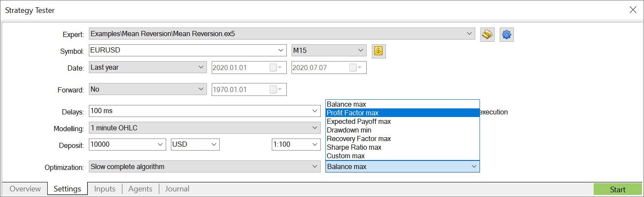This screenshot has width=644, height=197.
Task: Expand the Expert file dropdown
Action: [x=468, y=34]
